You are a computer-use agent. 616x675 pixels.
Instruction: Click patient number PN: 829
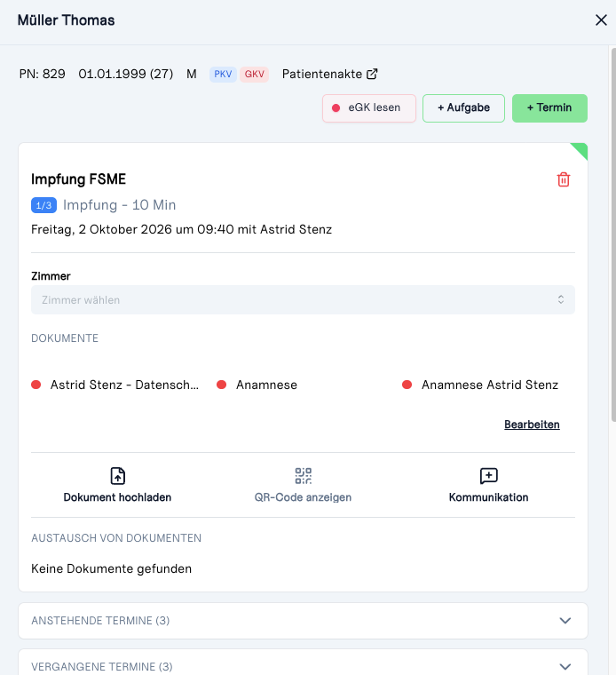pyautogui.click(x=42, y=74)
